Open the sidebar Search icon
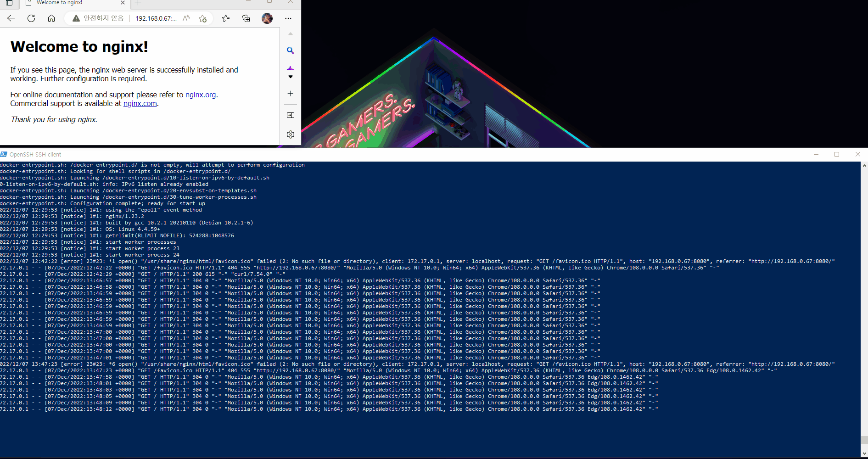The width and height of the screenshot is (868, 459). pyautogui.click(x=291, y=50)
